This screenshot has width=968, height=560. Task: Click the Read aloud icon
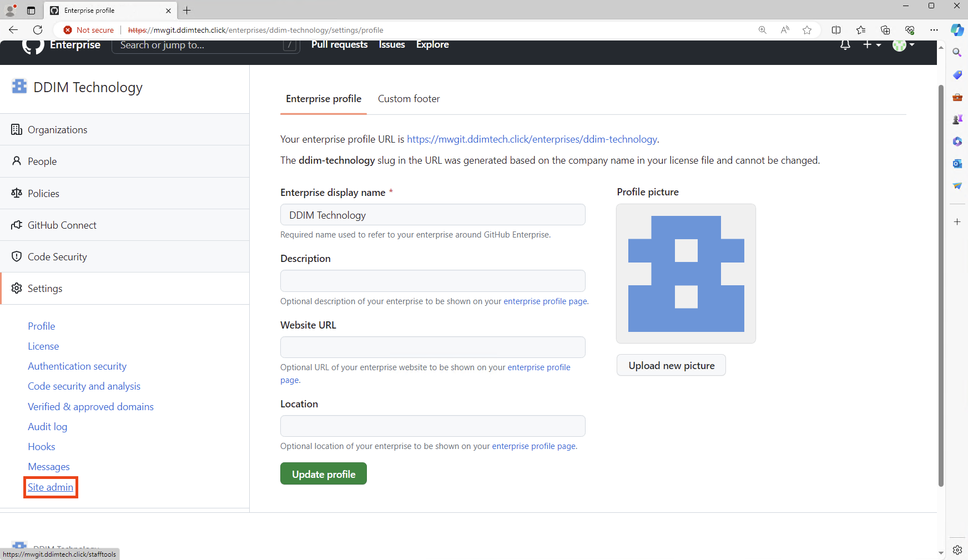coord(785,30)
